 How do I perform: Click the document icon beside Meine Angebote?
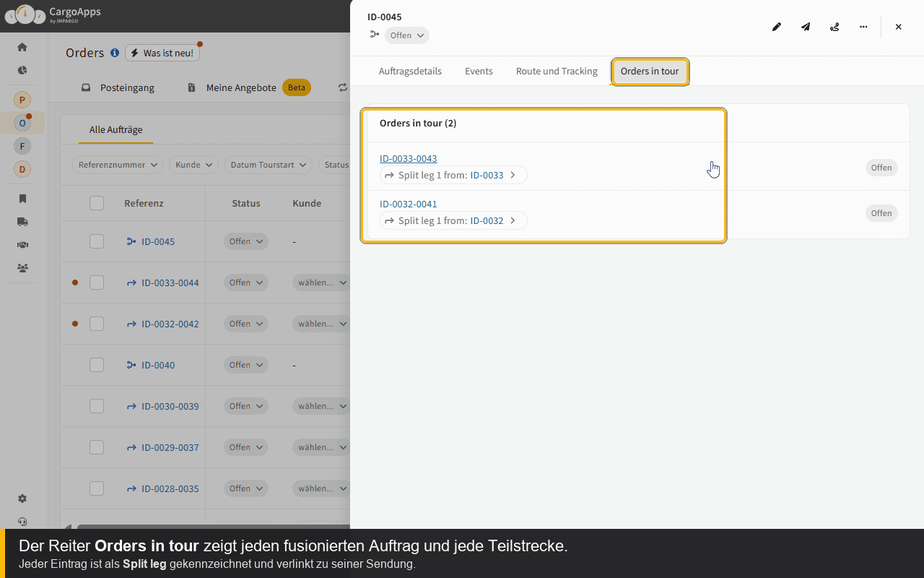[x=191, y=87]
